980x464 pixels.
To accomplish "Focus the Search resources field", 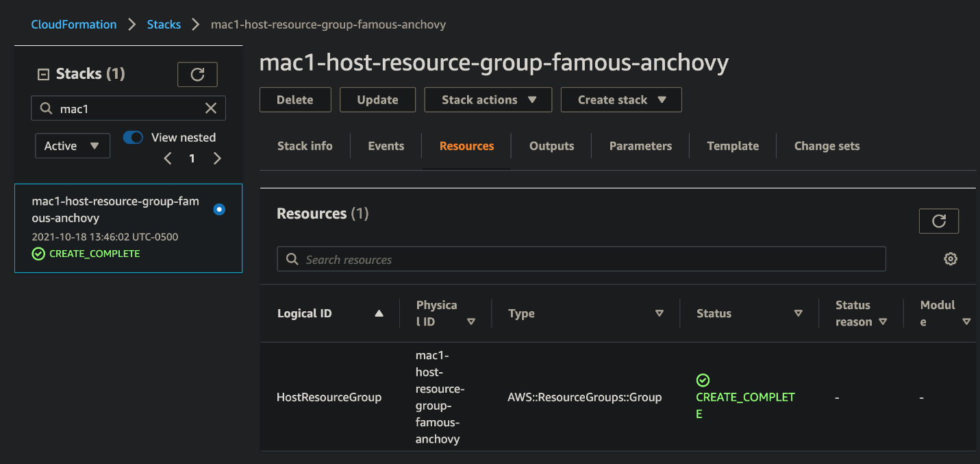I will coord(581,259).
